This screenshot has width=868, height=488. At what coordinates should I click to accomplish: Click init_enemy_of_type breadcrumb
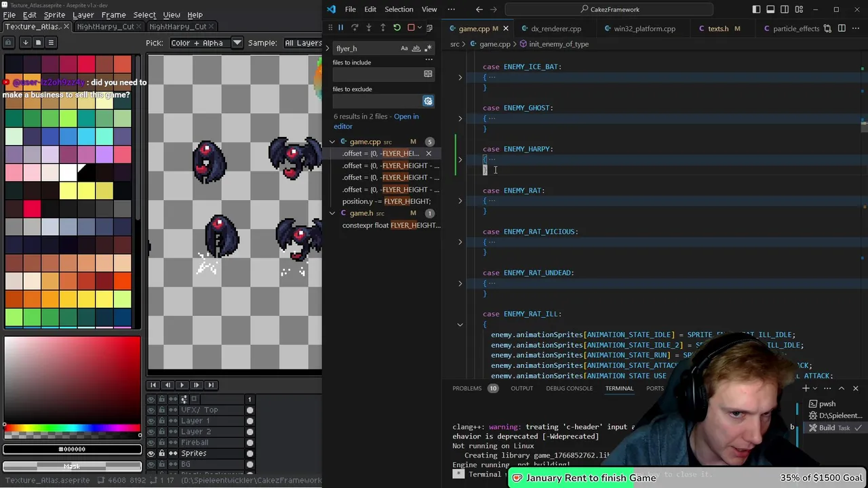coord(559,44)
